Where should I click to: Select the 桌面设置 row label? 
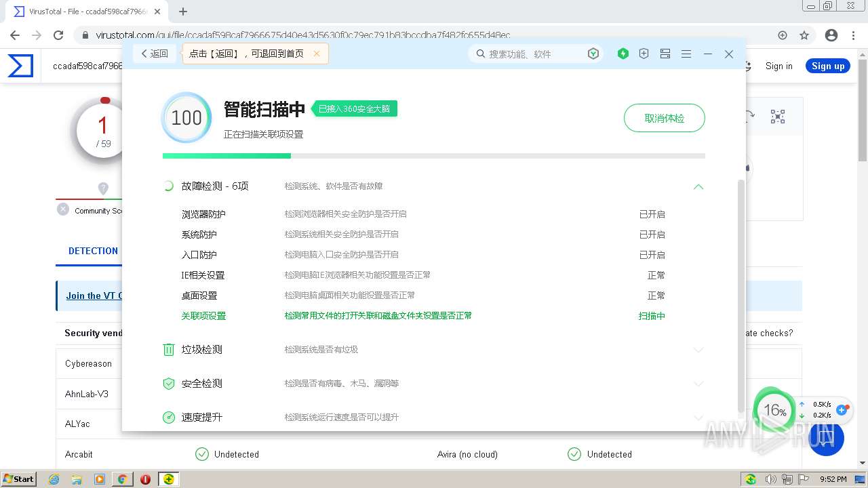pos(199,296)
